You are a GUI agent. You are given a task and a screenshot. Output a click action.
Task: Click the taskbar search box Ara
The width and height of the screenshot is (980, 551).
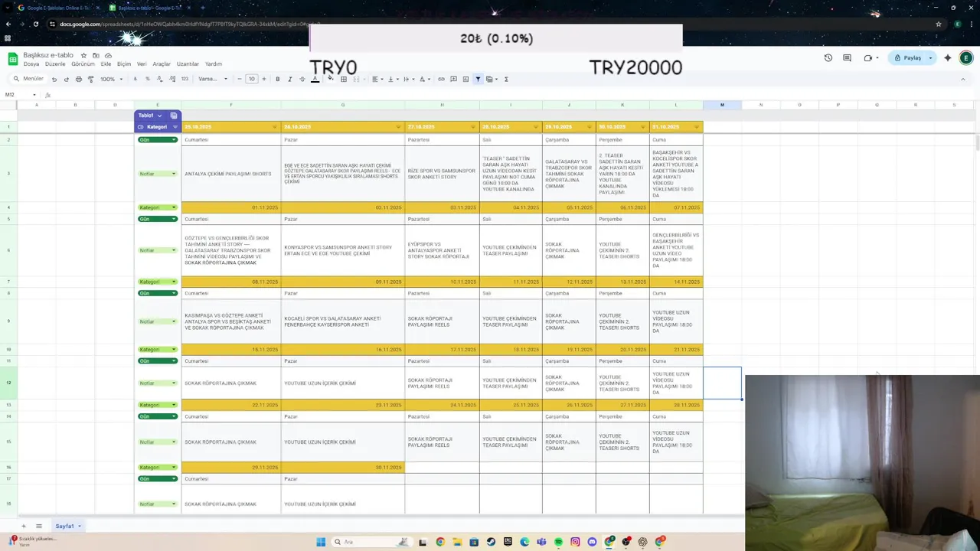[371, 542]
